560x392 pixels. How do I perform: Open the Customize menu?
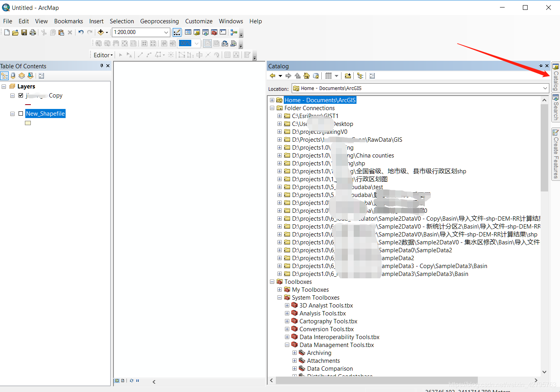coord(199,21)
